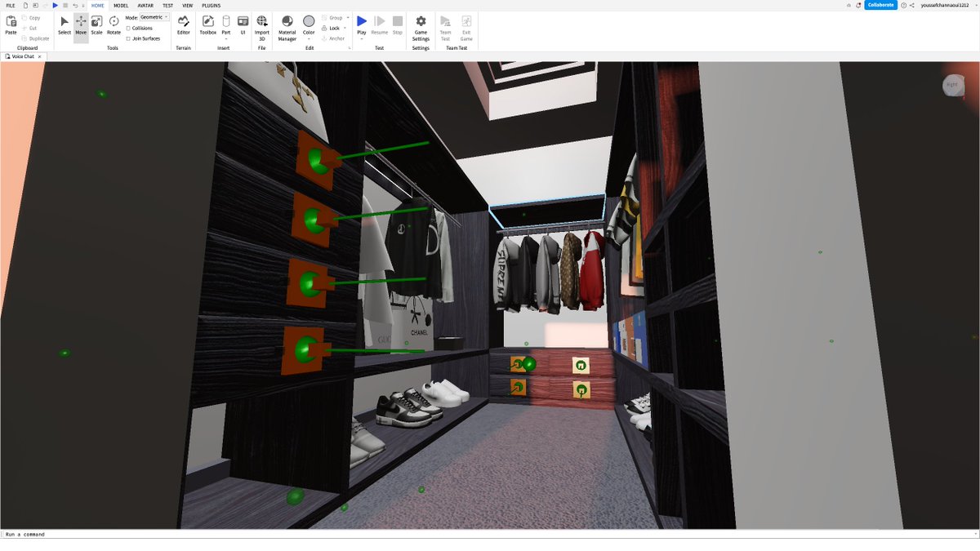
Task: Expand the Play mode dropdown arrow
Action: pos(362,38)
